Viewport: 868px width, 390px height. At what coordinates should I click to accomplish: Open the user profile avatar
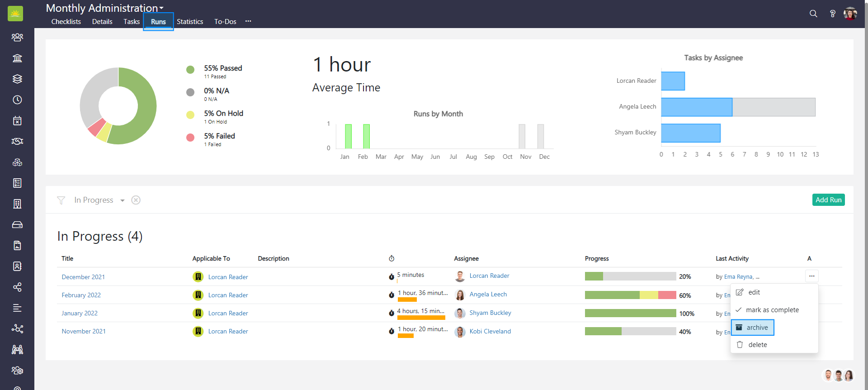pyautogui.click(x=850, y=14)
